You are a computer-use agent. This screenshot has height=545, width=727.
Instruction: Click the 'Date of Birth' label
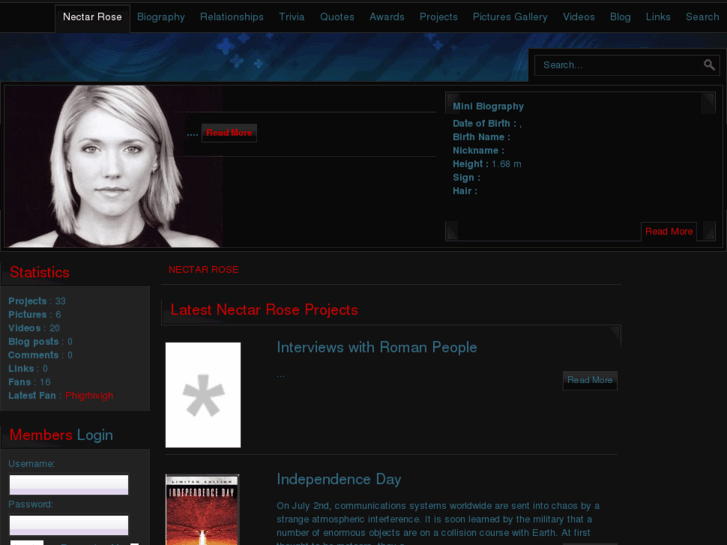tap(484, 123)
